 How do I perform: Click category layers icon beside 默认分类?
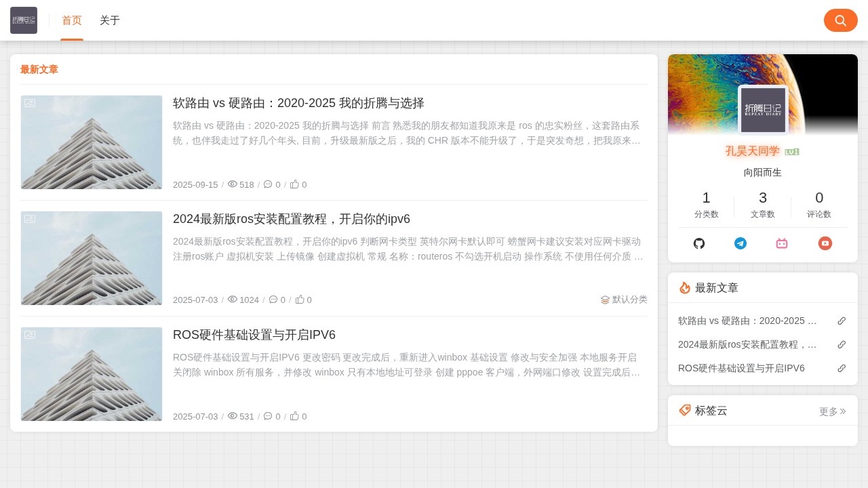pyautogui.click(x=605, y=300)
